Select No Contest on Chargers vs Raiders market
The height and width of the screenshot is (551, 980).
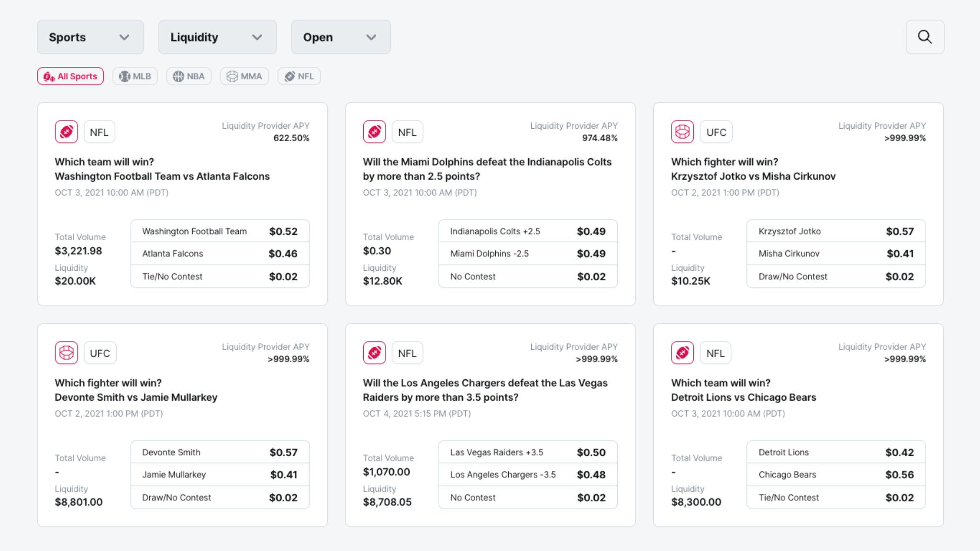pos(528,497)
